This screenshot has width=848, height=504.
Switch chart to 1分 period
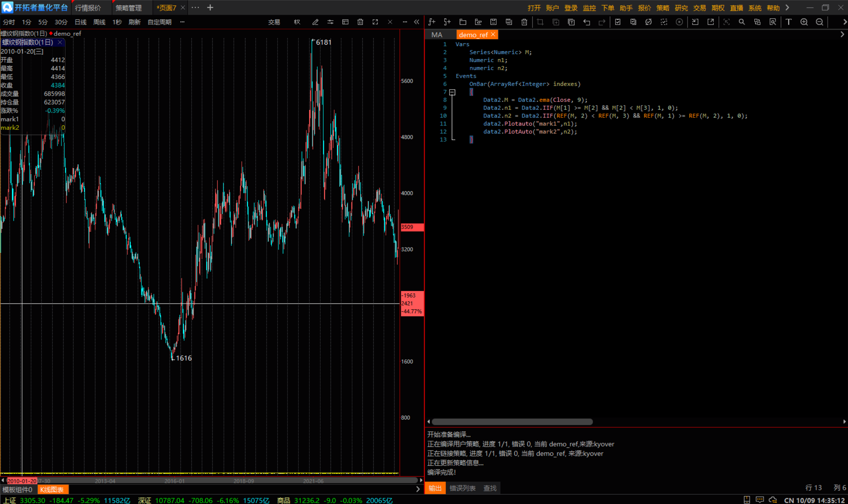tap(26, 22)
